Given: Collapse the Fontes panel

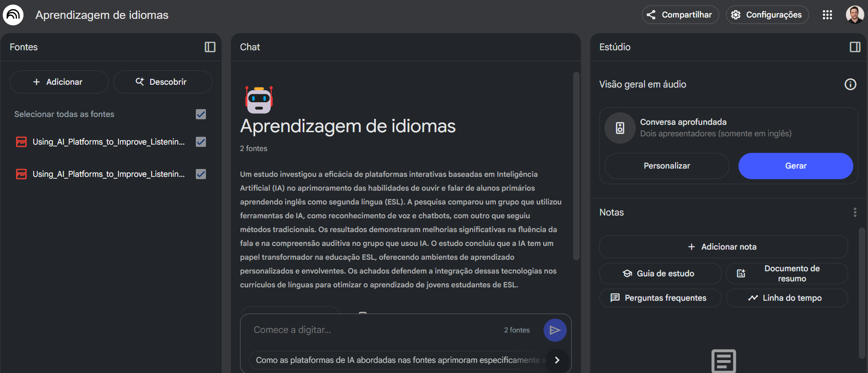Looking at the screenshot, I should coord(210,47).
